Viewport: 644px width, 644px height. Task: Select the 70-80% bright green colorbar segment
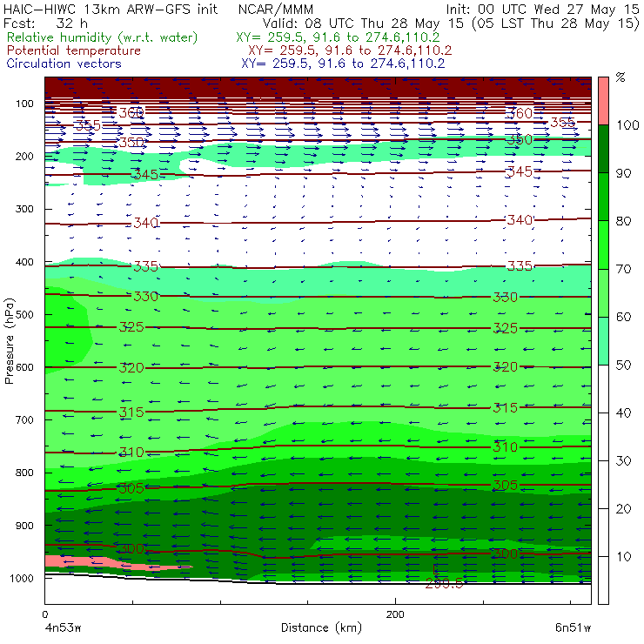pyautogui.click(x=603, y=245)
